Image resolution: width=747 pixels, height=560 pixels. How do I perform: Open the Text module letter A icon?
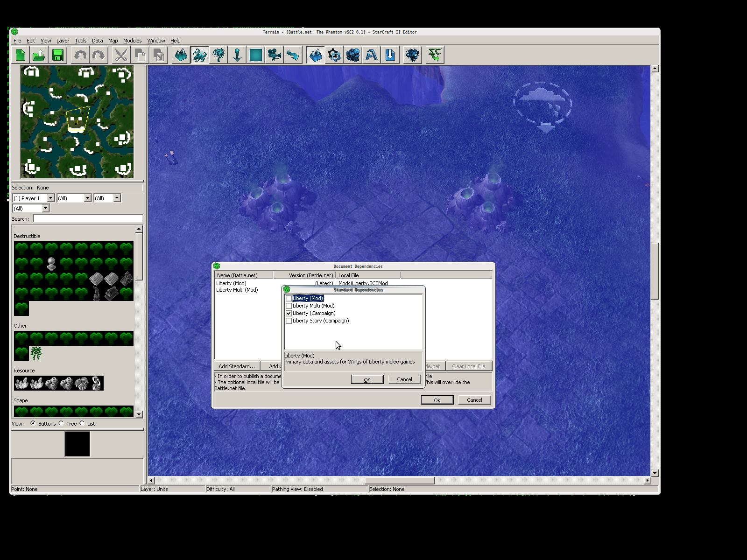372,55
